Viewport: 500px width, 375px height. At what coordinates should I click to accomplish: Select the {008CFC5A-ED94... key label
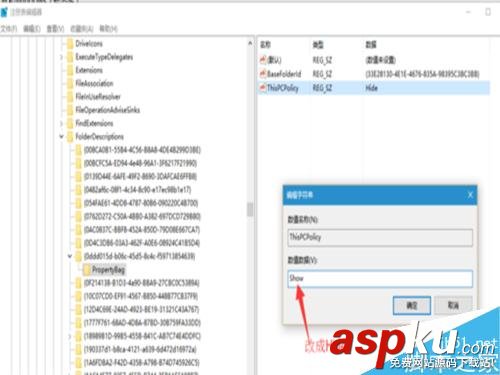140,163
